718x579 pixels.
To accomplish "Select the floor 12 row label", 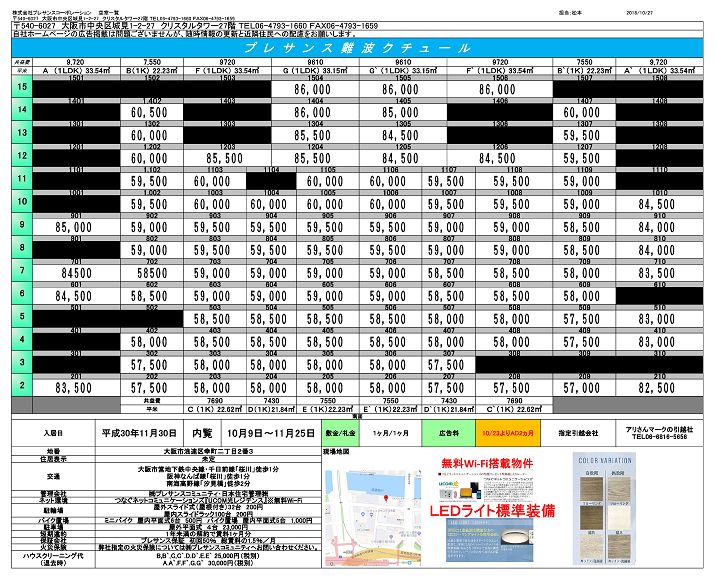I will [22, 156].
